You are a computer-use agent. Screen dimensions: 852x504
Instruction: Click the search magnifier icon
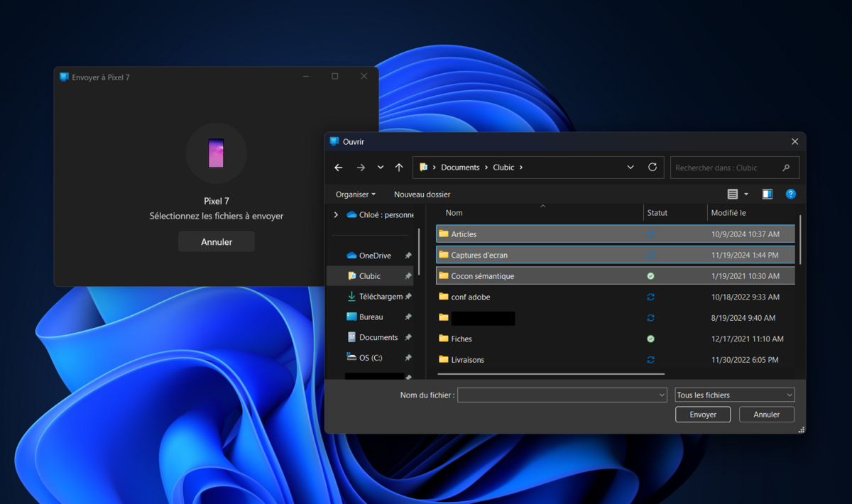tap(786, 168)
